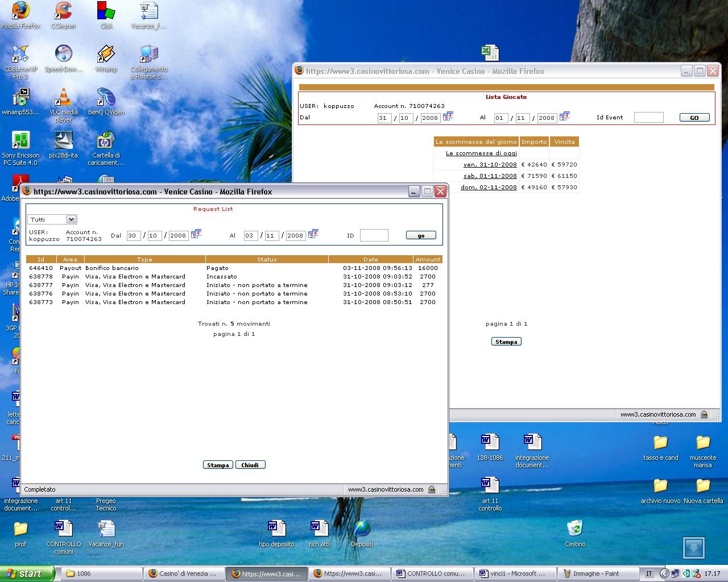
Task: Open the Vacanze_fun file near the taskbar
Action: [106, 534]
